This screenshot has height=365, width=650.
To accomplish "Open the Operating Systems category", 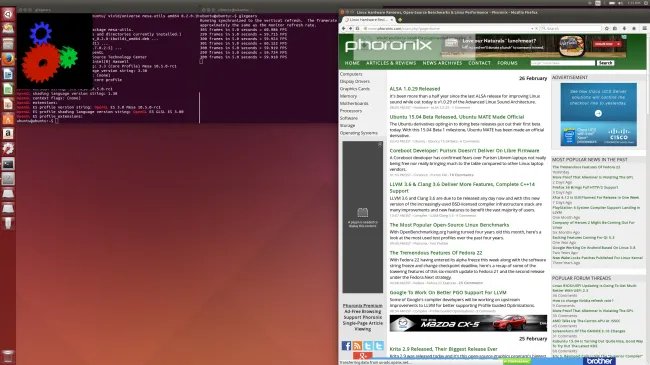I will 359,133.
